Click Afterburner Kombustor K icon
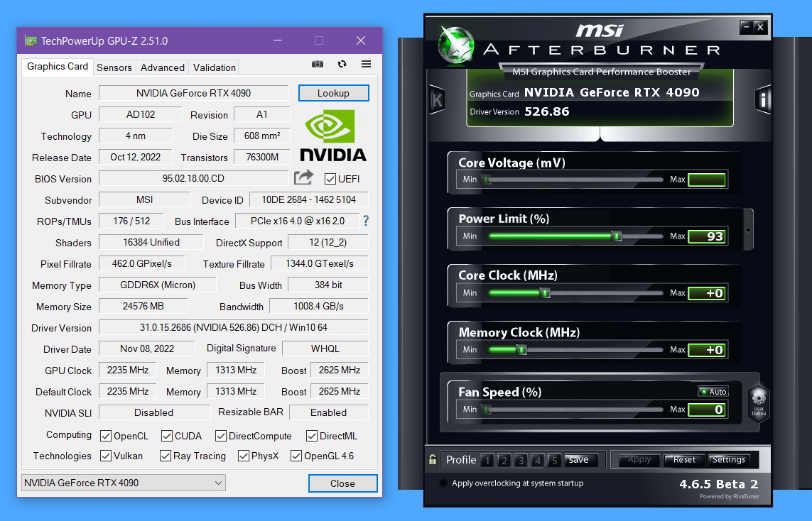Screen dimensions: 812x521 point(437,100)
